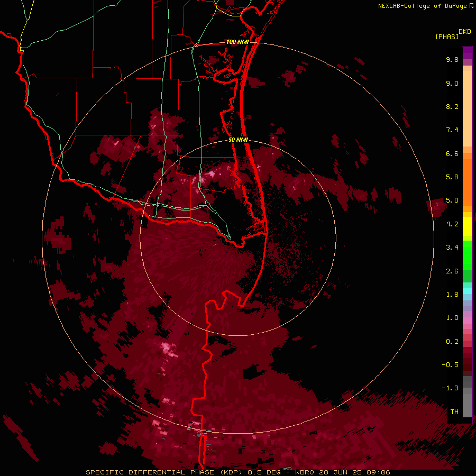Viewport: 476px width, 476px height.
Task: Pick the gray band at the color bar bottom
Action: pyautogui.click(x=467, y=402)
